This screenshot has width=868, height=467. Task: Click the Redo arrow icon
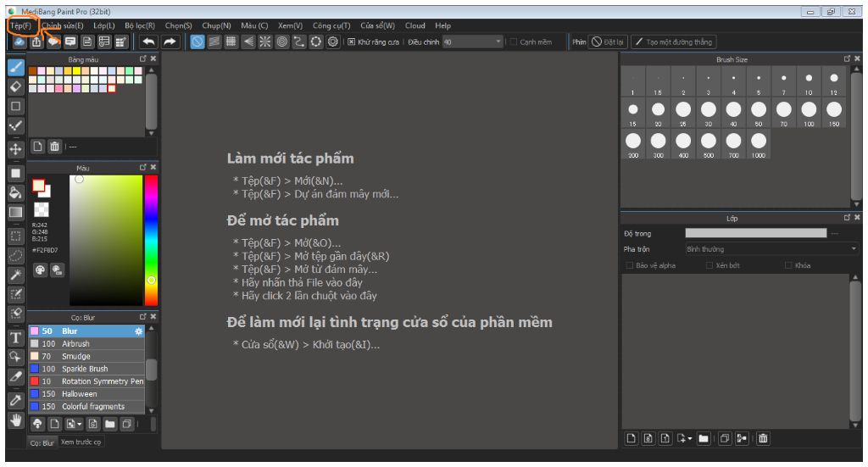170,42
